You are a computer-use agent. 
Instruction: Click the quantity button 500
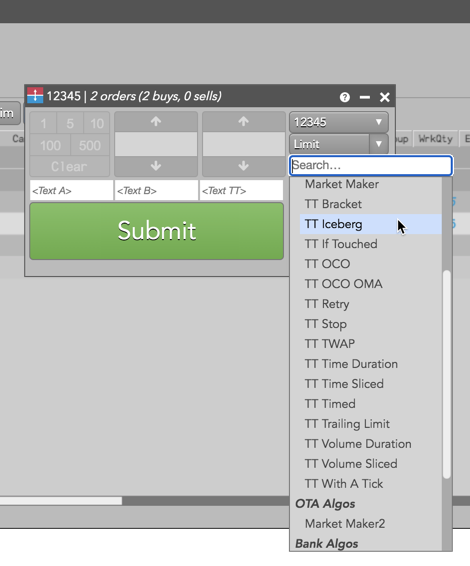[90, 145]
